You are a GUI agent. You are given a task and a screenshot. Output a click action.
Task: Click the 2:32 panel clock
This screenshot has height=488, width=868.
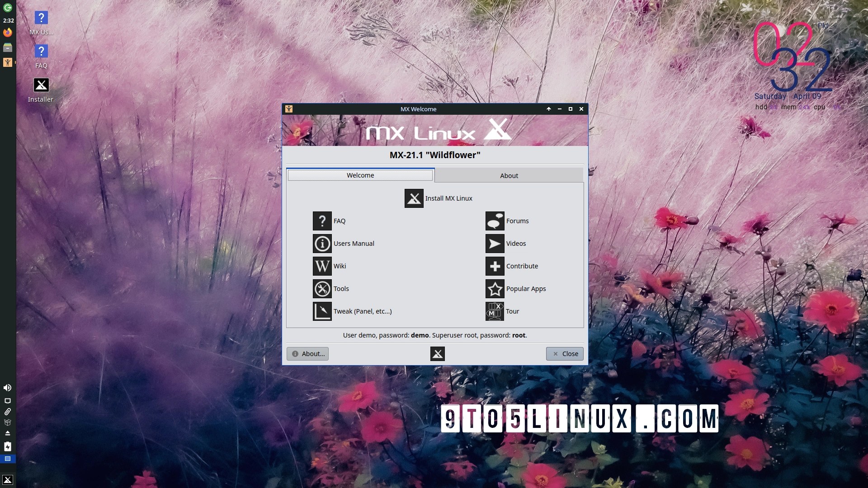tap(8, 21)
